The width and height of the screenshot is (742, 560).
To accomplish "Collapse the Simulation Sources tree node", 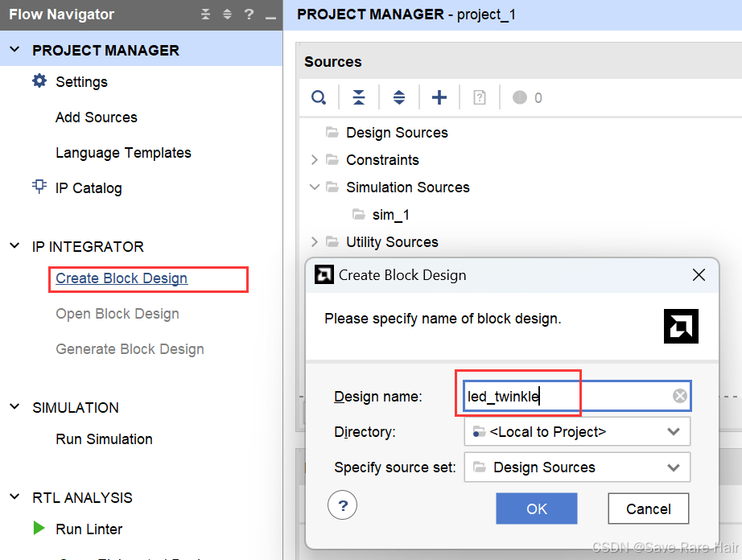I will (314, 187).
